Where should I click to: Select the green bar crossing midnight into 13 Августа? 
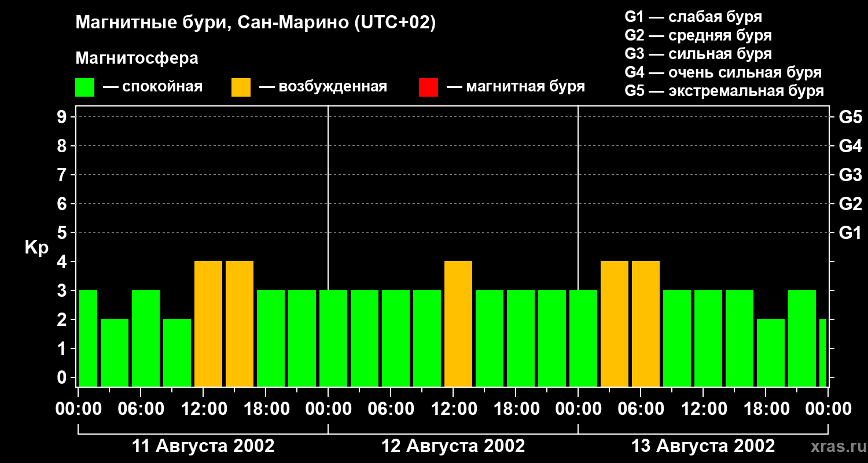click(583, 338)
